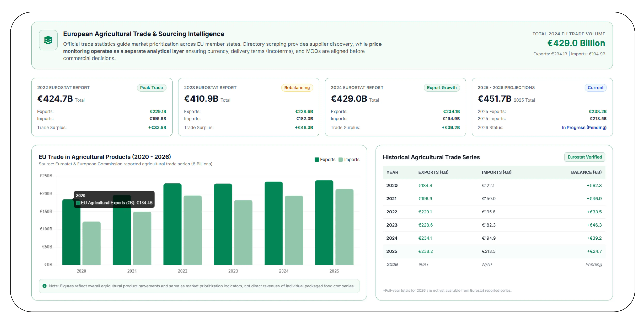Click the info icon in the chart note

pos(44,286)
